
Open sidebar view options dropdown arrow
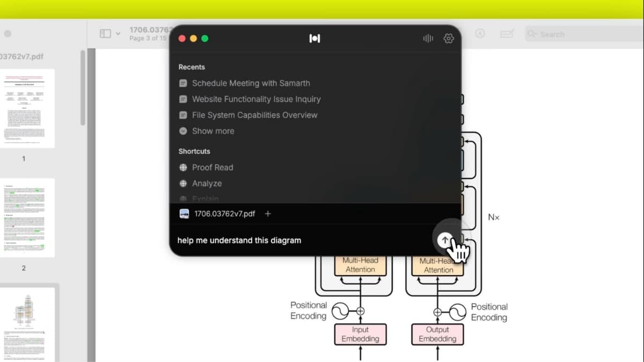pos(118,34)
